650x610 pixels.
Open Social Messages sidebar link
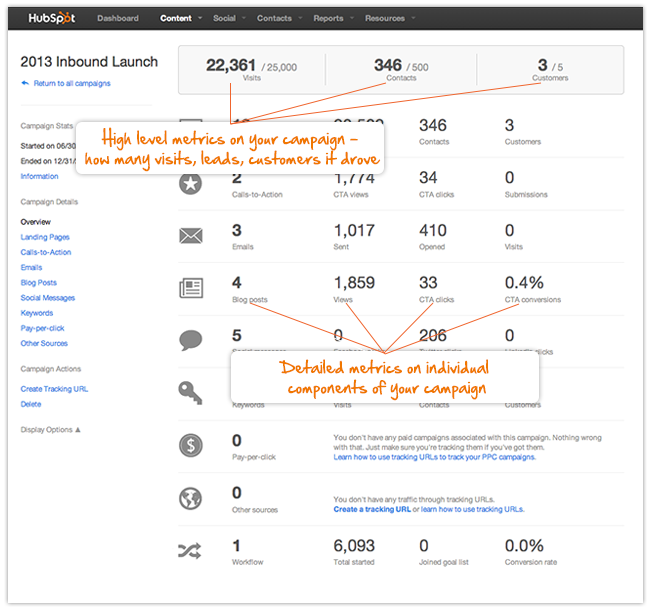click(x=48, y=298)
